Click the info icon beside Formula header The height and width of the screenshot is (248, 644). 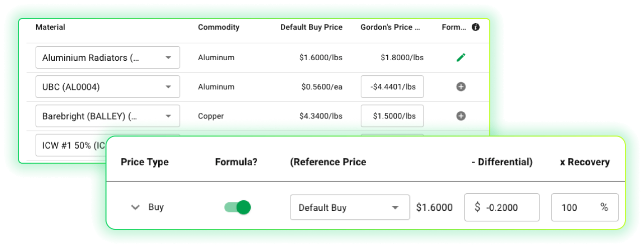pos(475,27)
